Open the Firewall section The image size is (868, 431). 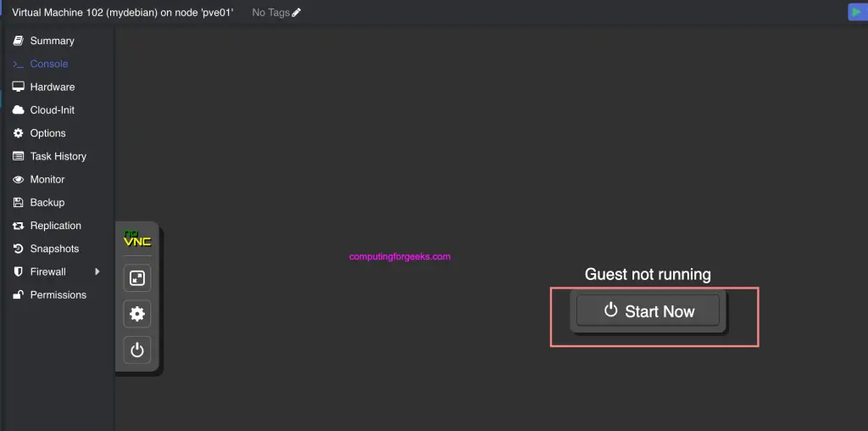[x=47, y=272]
